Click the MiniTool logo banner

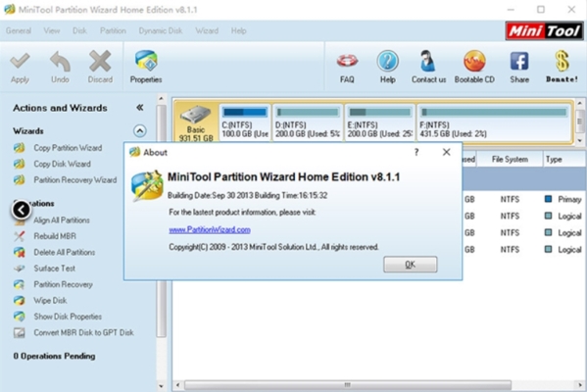pyautogui.click(x=544, y=30)
